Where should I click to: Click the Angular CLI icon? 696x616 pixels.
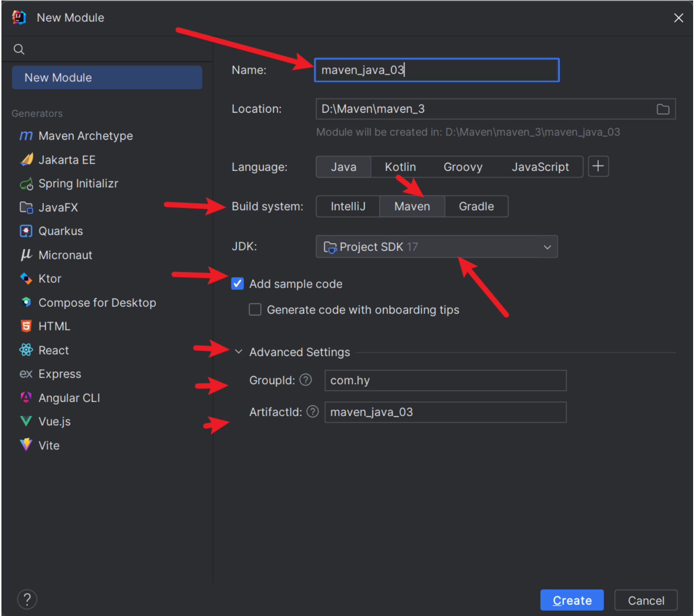coord(26,397)
